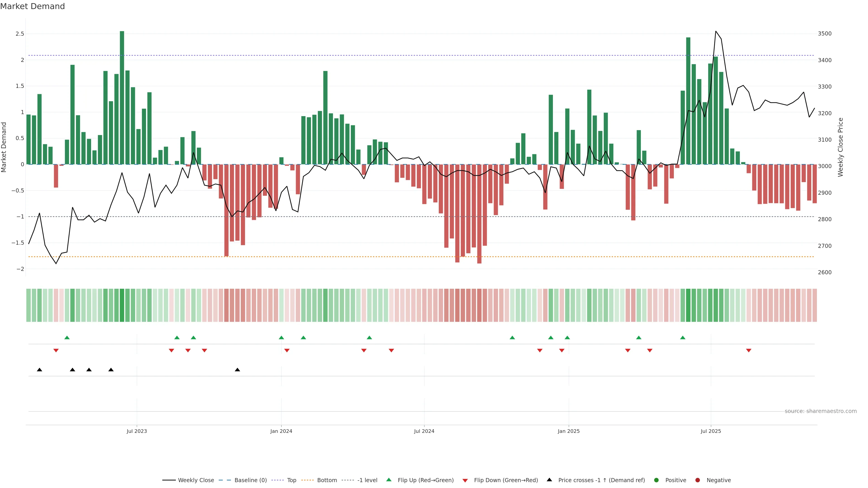Viewport: 868px width, 488px height.
Task: Click the Jul 2024 x-axis label
Action: tap(424, 431)
